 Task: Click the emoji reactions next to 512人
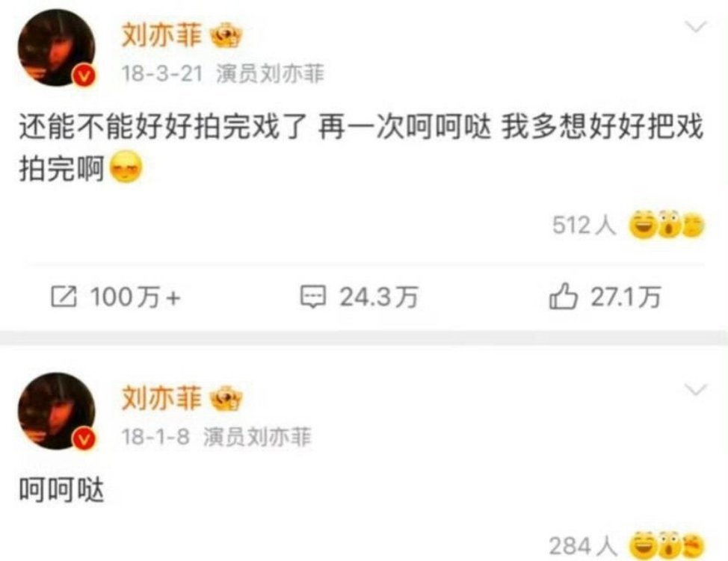(666, 225)
